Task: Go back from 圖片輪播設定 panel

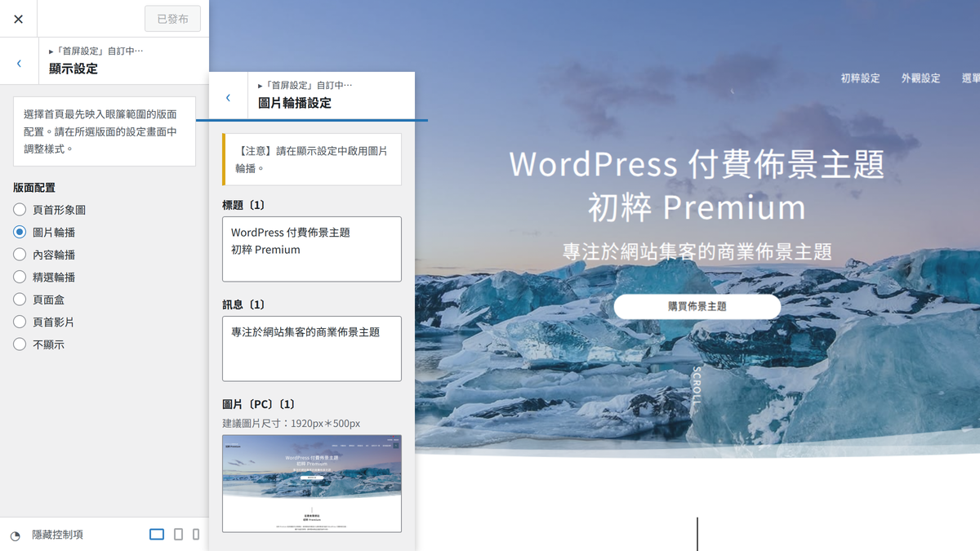Action: (228, 97)
